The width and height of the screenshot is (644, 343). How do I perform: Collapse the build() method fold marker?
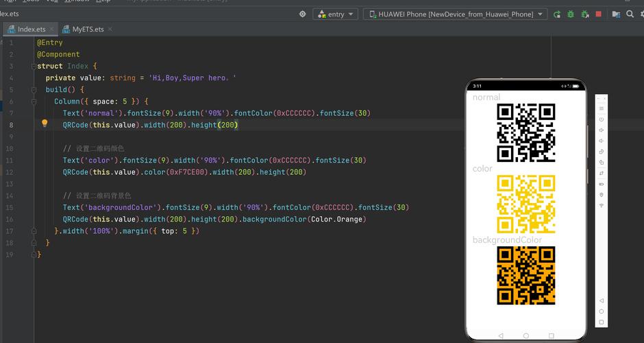point(32,90)
